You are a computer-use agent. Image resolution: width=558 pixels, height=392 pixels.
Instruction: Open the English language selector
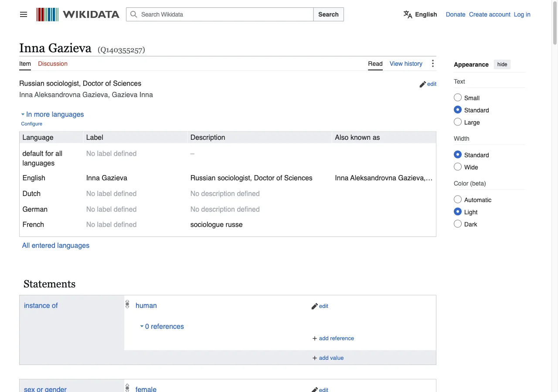tap(420, 14)
